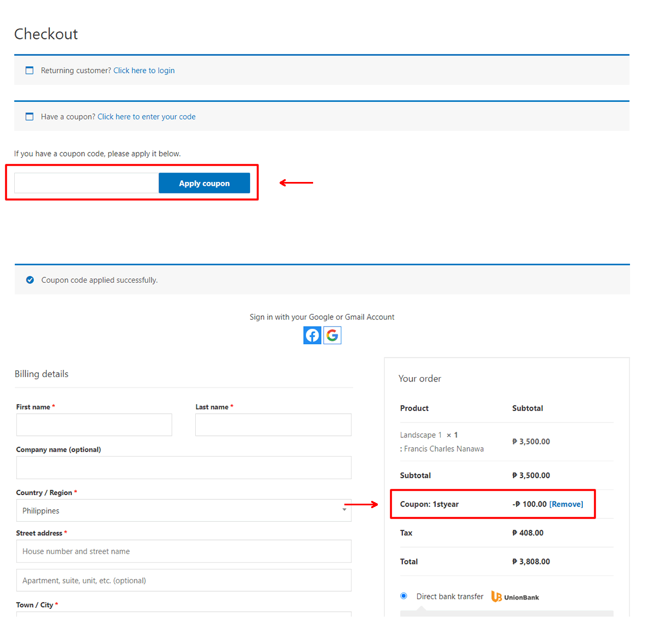Click the Company name input field
This screenshot has width=658, height=644.
184,468
